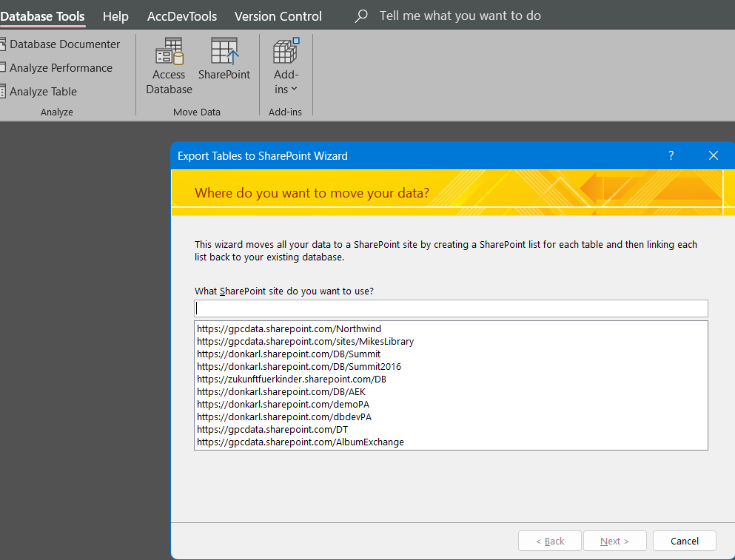Switch to the Database Tools tab

tap(42, 16)
